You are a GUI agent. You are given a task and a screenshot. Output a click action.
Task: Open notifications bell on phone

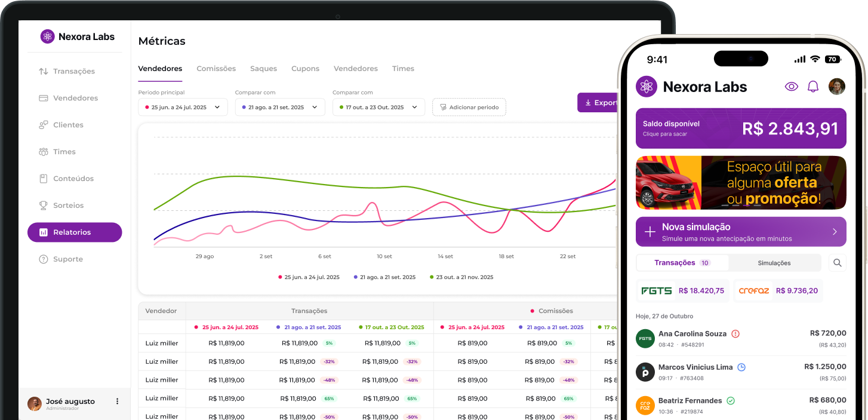813,87
